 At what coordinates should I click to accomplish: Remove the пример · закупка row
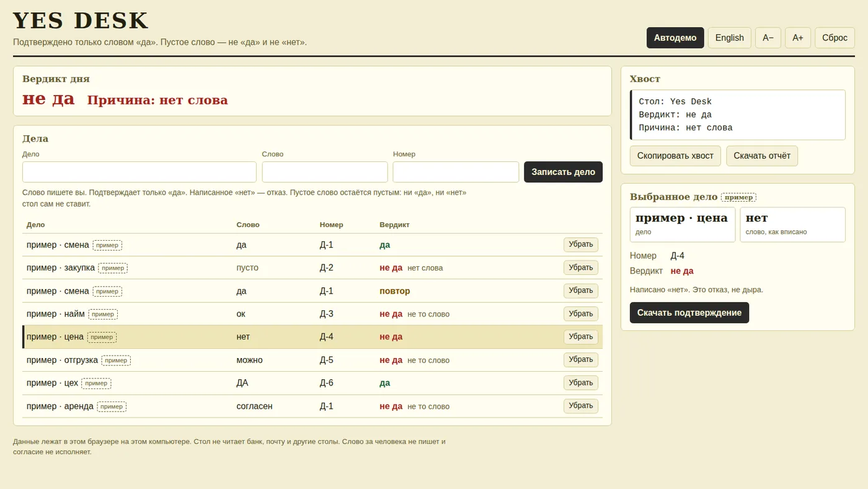(581, 267)
